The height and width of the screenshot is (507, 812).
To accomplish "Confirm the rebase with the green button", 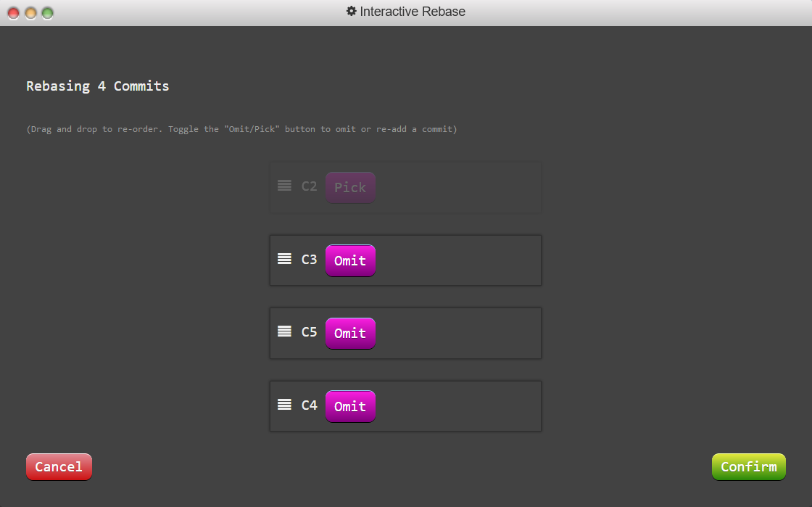I will 748,466.
